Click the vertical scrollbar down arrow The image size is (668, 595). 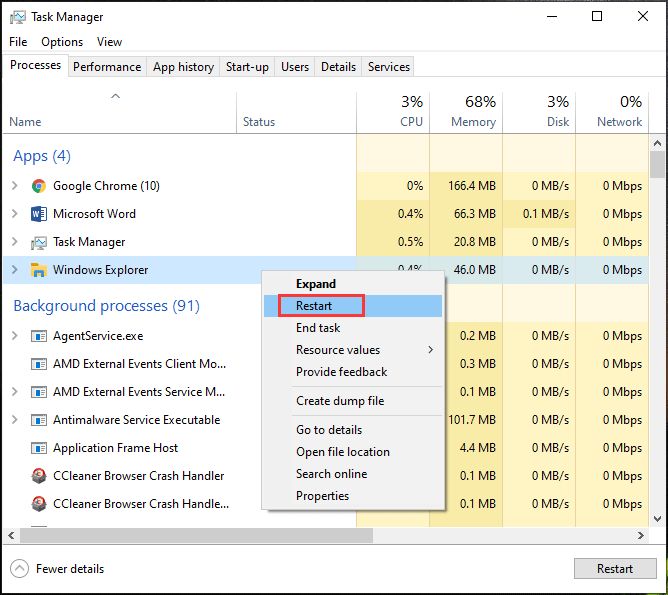(657, 519)
